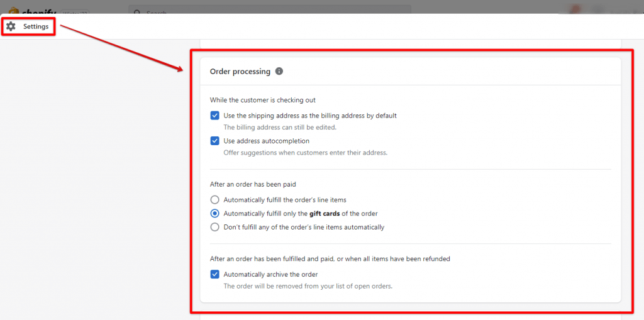This screenshot has width=644, height=320.
Task: Click "Offer suggestions when customers enter their address."
Action: pyautogui.click(x=306, y=153)
